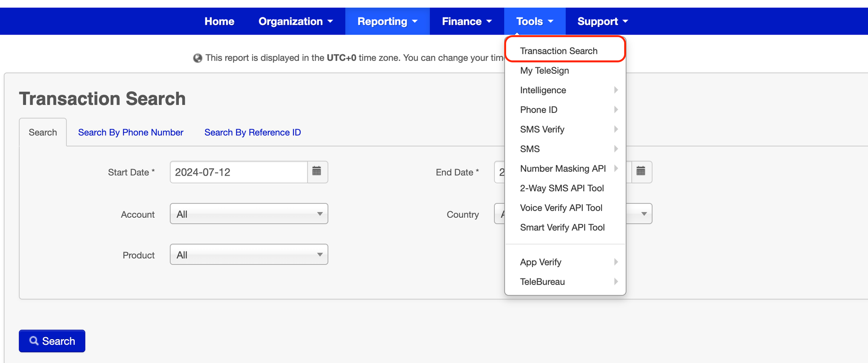Switch to Search By Reference ID tab
Viewport: 868px width, 363px height.
pos(253,132)
